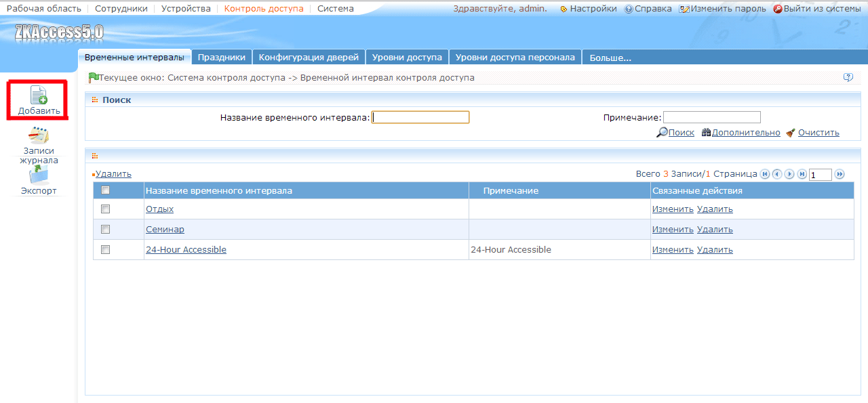Go to first page arrow icon
Screen dimensions: 868x403
pos(766,174)
